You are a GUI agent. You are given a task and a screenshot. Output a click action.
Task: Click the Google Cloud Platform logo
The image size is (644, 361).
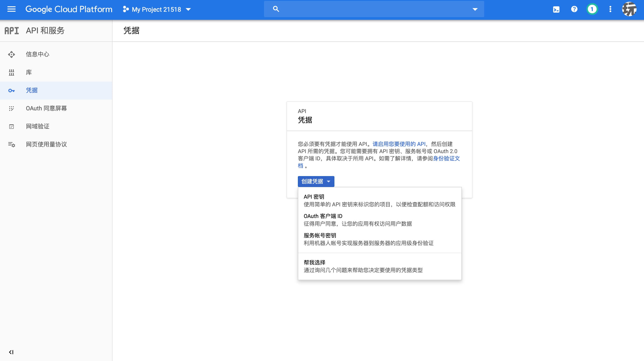click(69, 9)
